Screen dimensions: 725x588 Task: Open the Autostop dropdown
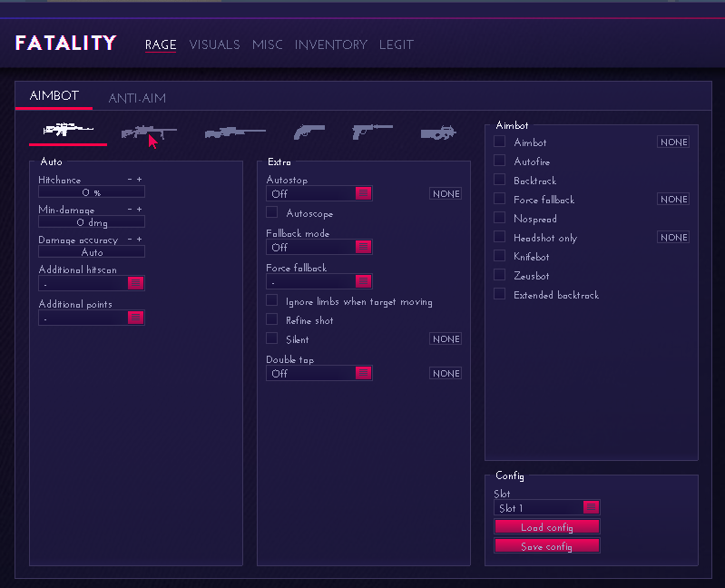(x=319, y=193)
